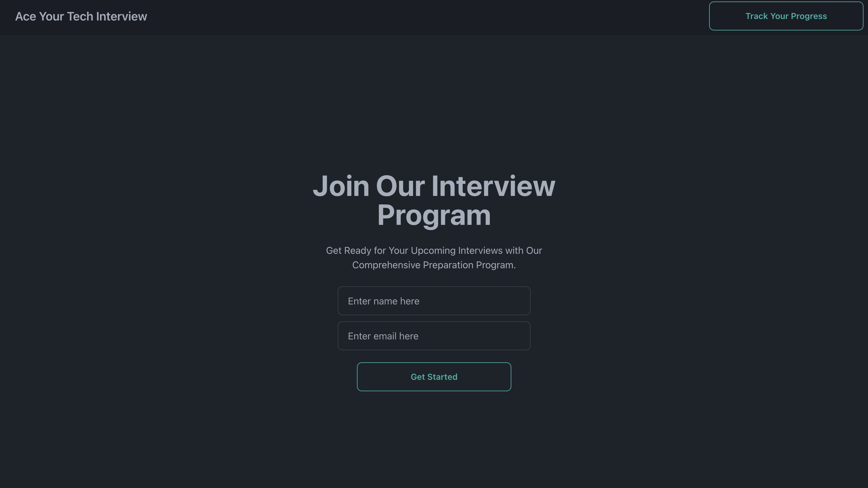Focus the Enter name here field
The width and height of the screenshot is (868, 488).
point(434,301)
